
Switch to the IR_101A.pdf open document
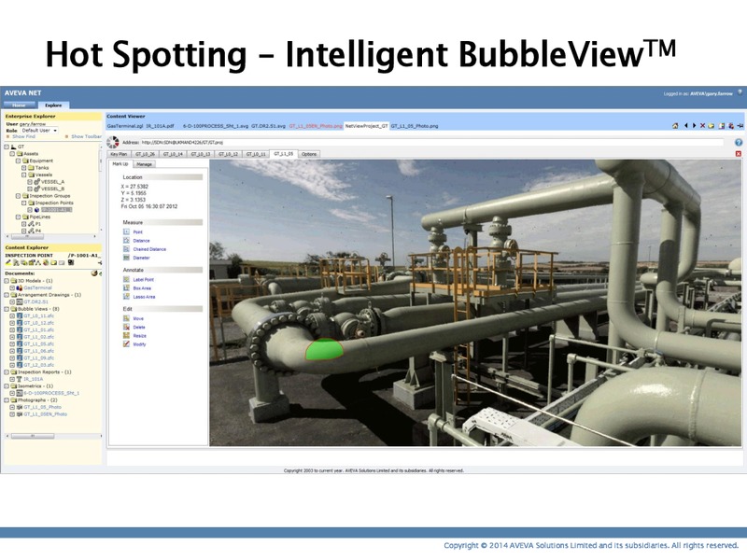(160, 126)
